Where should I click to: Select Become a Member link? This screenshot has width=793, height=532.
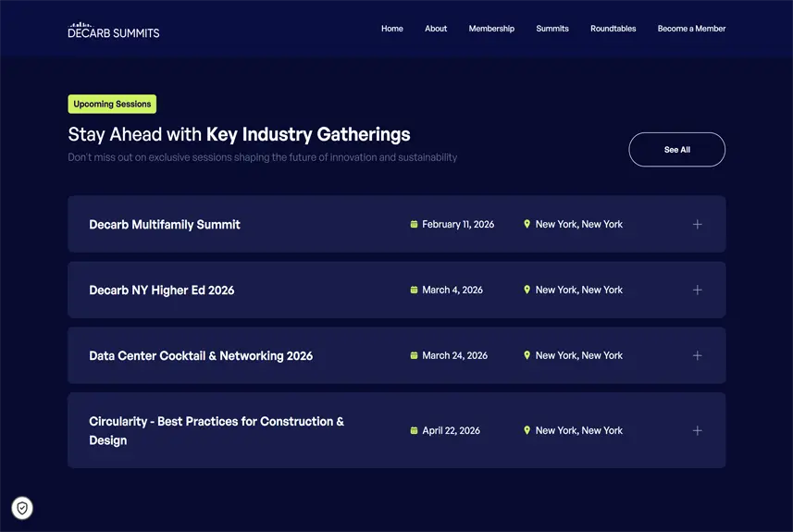coord(691,29)
